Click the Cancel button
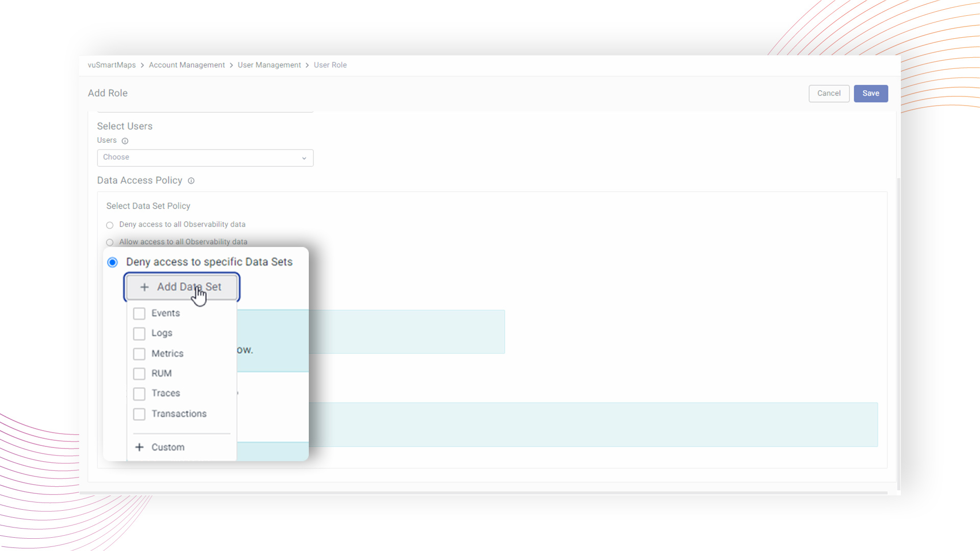 point(828,93)
